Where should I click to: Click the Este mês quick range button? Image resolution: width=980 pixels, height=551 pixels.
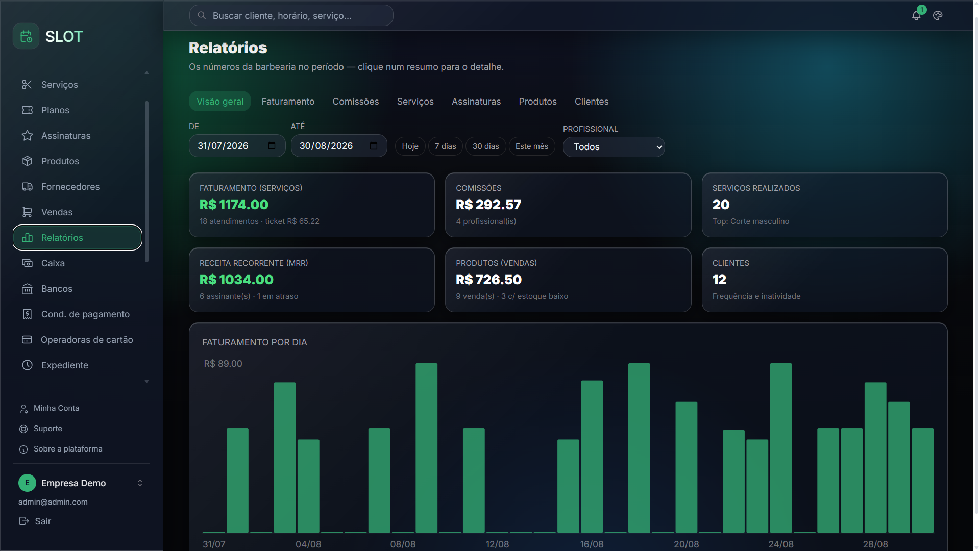532,146
